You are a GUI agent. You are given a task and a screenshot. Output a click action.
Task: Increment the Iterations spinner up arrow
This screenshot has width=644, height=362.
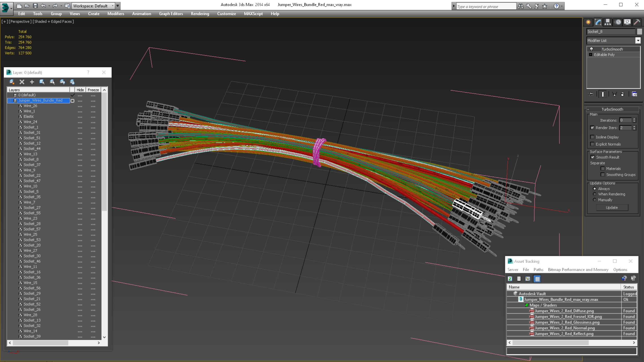coord(634,119)
